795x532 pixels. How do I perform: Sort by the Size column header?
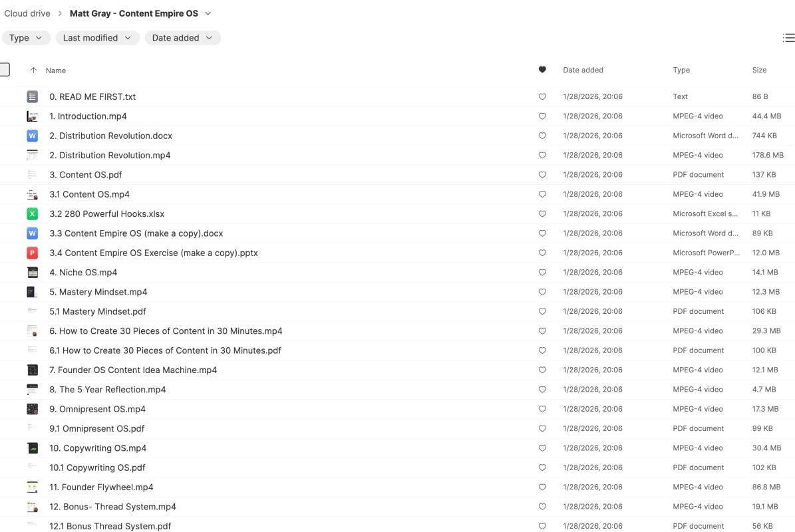759,70
